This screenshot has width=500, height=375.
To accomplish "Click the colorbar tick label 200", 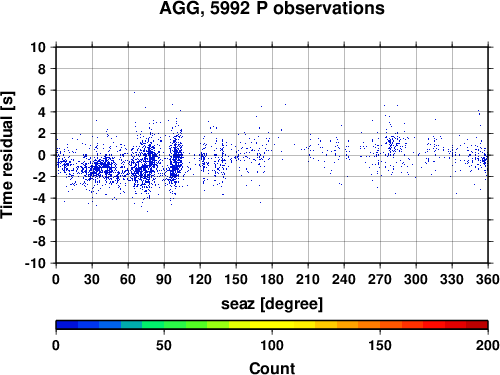I will pos(488,345).
